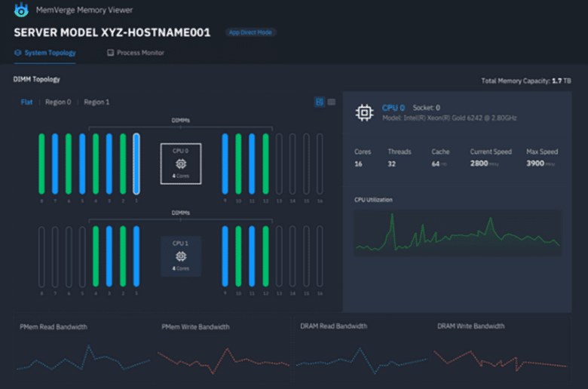Click the Max Speed value '3900'
This screenshot has height=389, width=588.
click(535, 164)
